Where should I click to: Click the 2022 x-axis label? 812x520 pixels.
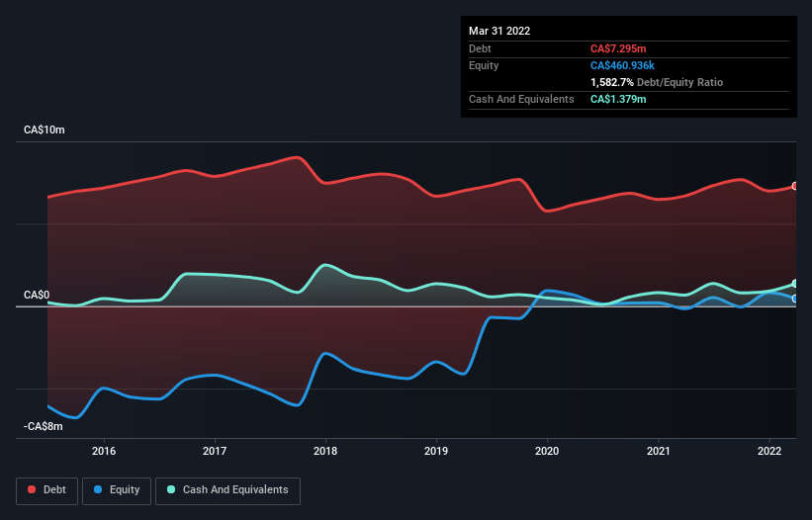[x=769, y=451]
